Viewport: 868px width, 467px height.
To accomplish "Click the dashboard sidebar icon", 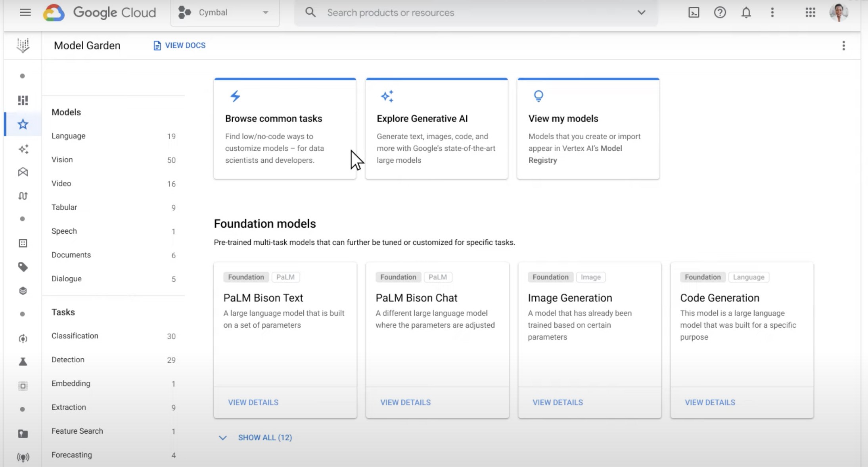I will (x=23, y=100).
